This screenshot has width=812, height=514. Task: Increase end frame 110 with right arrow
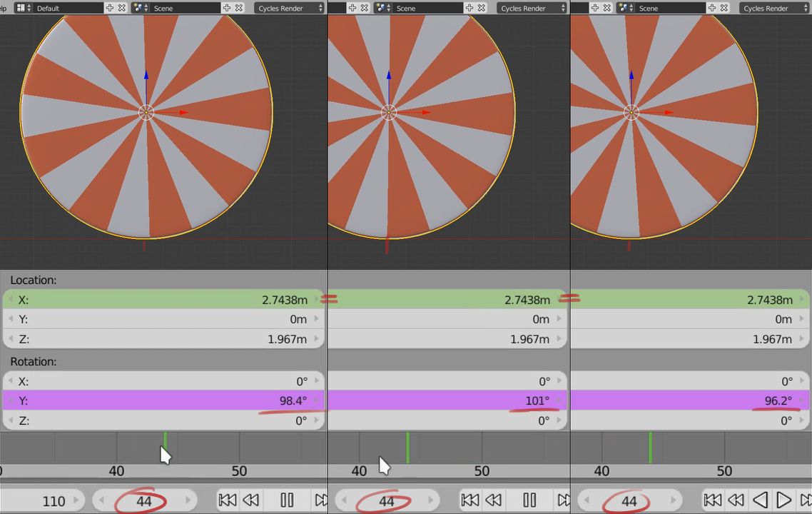pos(76,500)
